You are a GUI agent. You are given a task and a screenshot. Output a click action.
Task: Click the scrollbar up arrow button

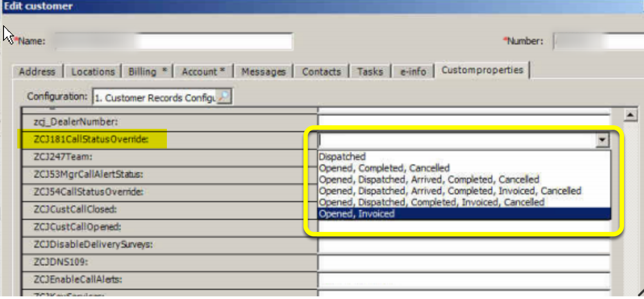click(x=630, y=115)
